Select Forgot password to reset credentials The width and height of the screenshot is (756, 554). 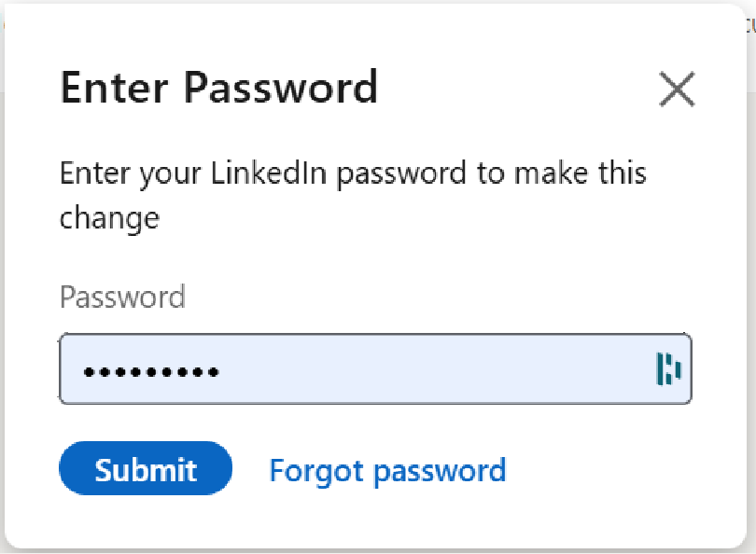pyautogui.click(x=387, y=469)
